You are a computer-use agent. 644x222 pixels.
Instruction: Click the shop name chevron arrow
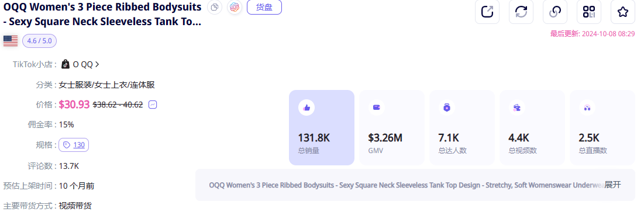click(x=97, y=64)
